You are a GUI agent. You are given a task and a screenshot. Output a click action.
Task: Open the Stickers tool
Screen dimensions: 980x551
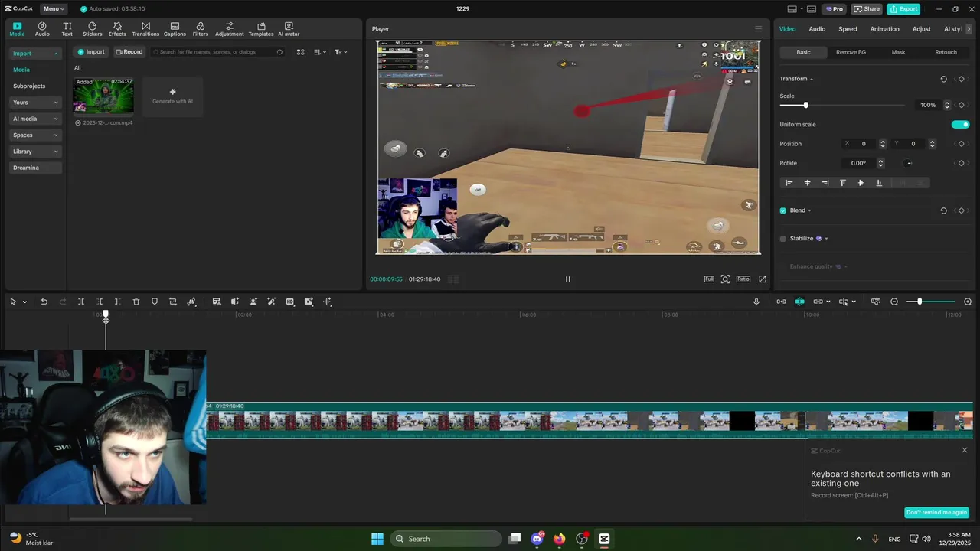click(x=92, y=29)
